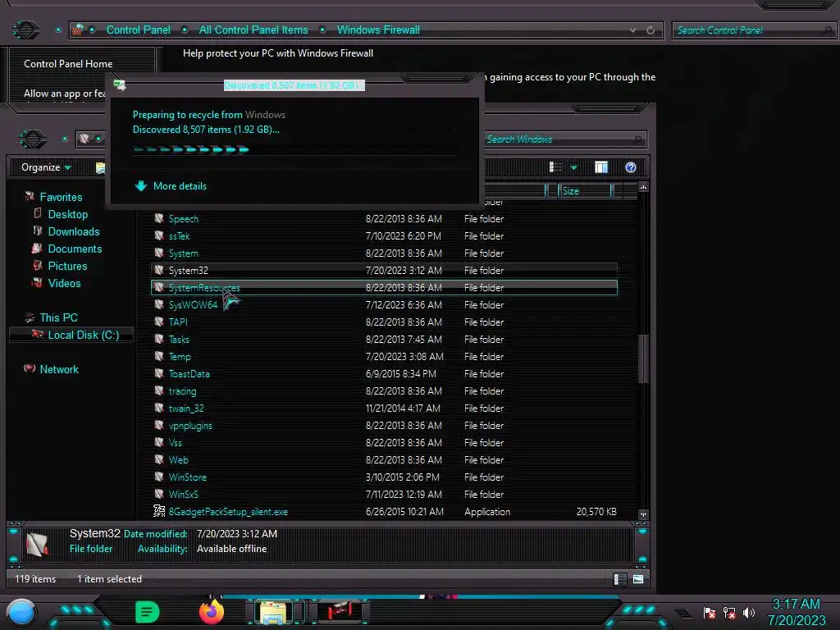Click the recycle dialog title bar icon

pyautogui.click(x=120, y=84)
